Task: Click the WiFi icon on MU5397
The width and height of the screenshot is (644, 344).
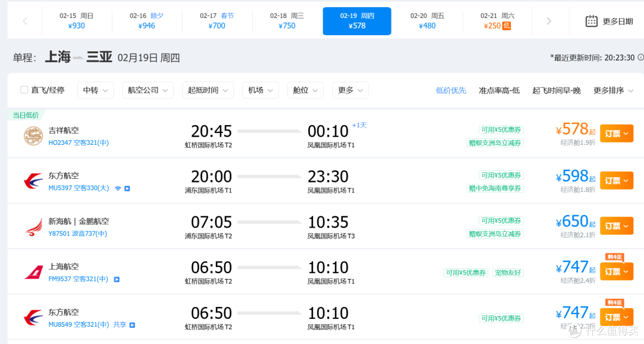Action: (118, 188)
